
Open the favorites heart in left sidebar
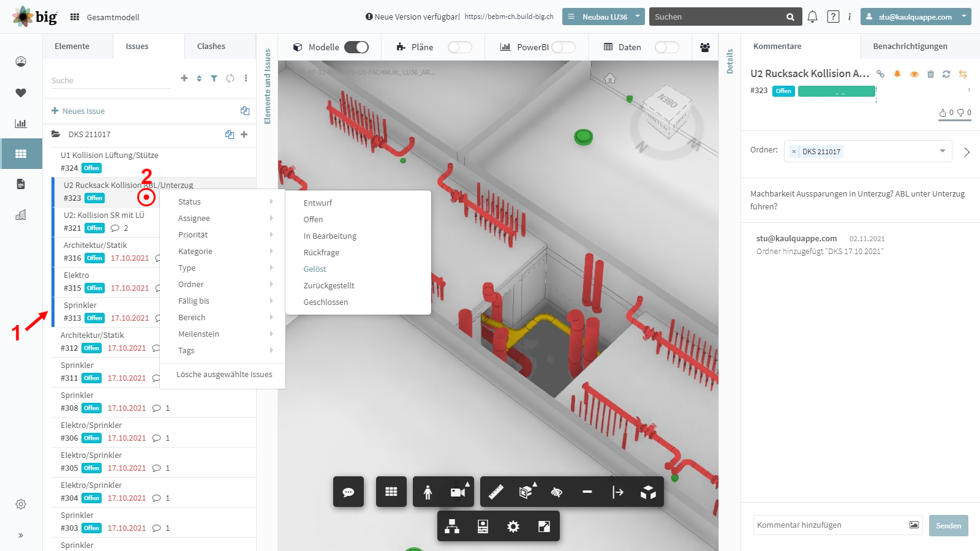pyautogui.click(x=21, y=92)
